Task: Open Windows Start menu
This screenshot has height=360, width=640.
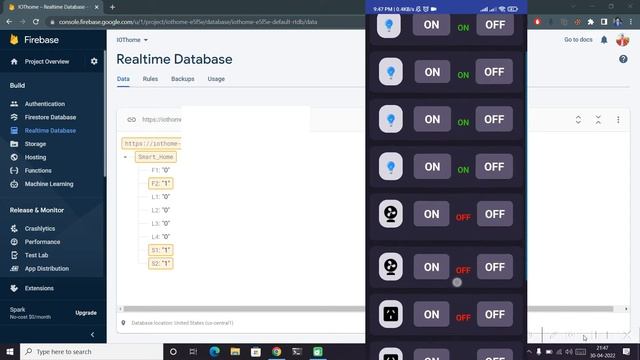Action: tap(10, 351)
